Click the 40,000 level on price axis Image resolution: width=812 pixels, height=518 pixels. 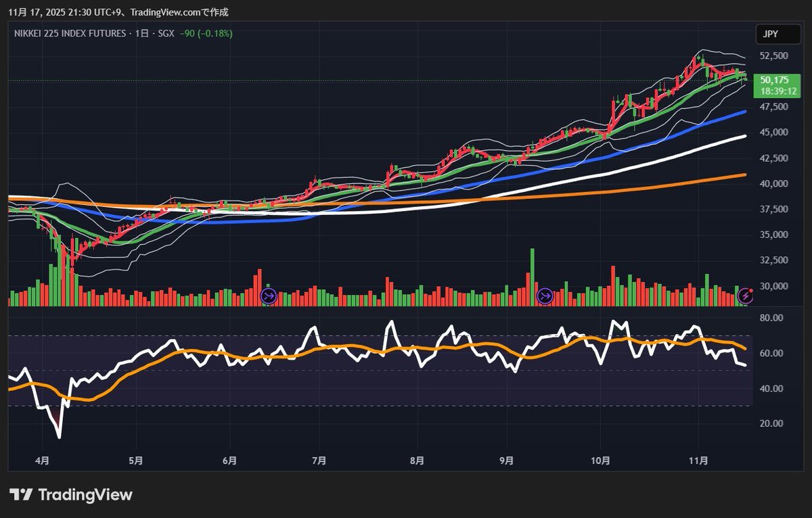click(x=773, y=183)
